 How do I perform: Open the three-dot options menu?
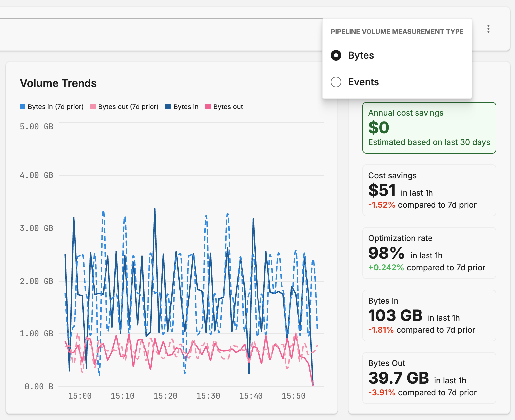click(x=488, y=29)
